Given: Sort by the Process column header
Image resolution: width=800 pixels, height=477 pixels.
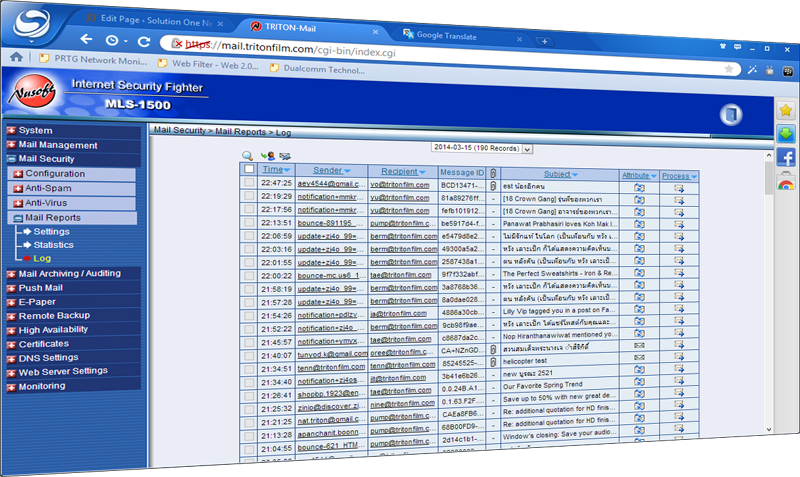Looking at the screenshot, I should point(679,176).
